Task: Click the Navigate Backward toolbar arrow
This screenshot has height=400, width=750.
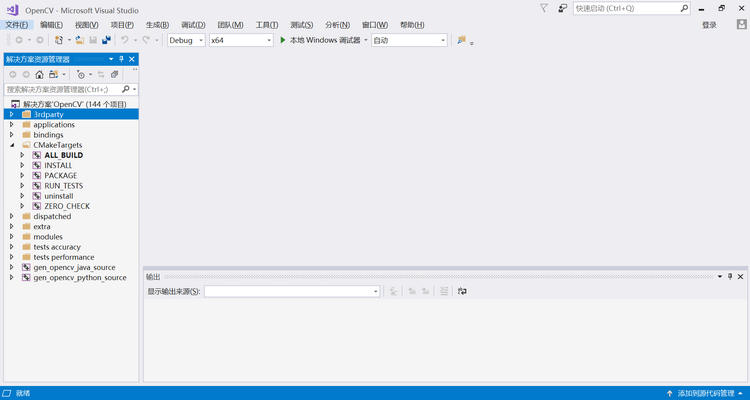Action: [19, 40]
